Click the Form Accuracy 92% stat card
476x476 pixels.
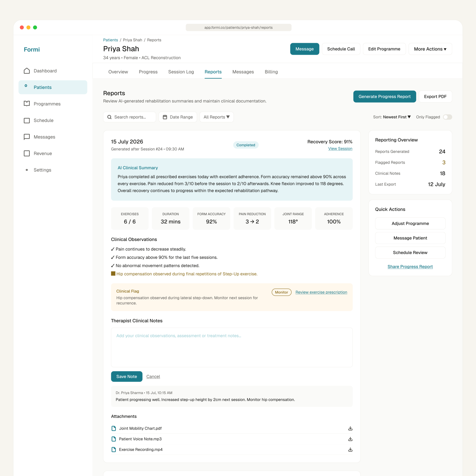212,218
